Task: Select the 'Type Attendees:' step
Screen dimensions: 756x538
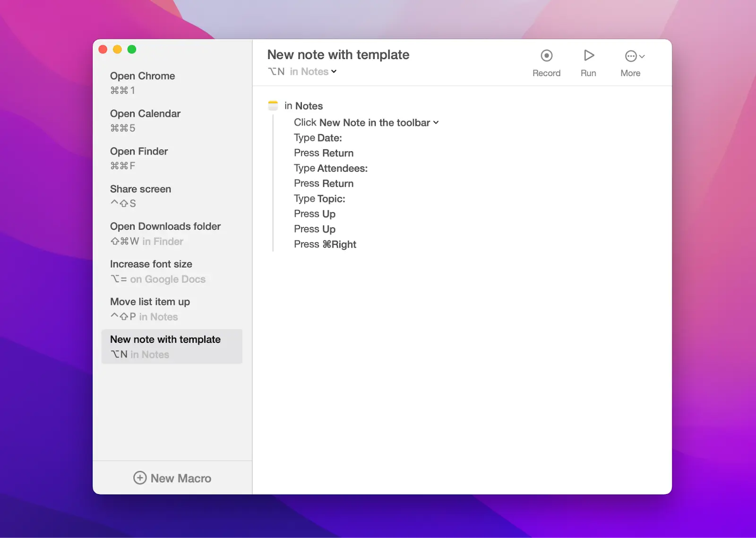Action: click(331, 168)
